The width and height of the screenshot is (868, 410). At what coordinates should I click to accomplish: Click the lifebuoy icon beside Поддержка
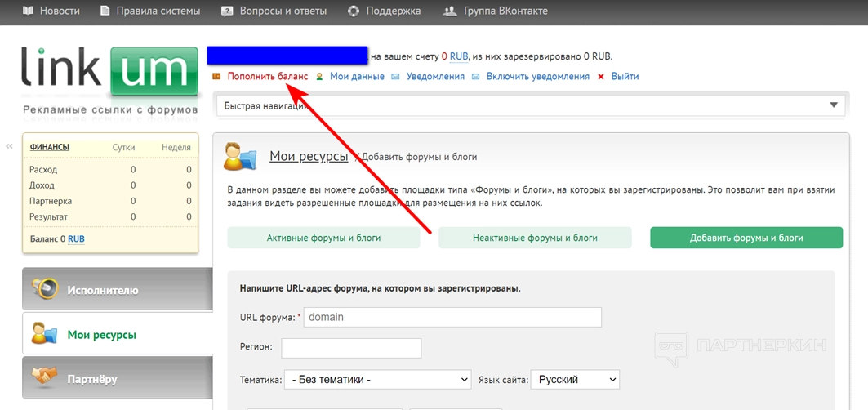tap(354, 11)
